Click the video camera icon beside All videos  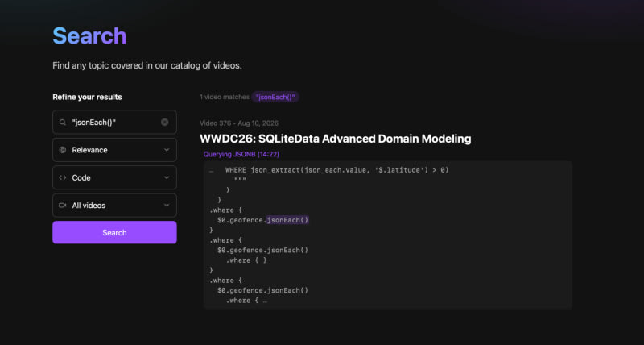[x=63, y=206]
